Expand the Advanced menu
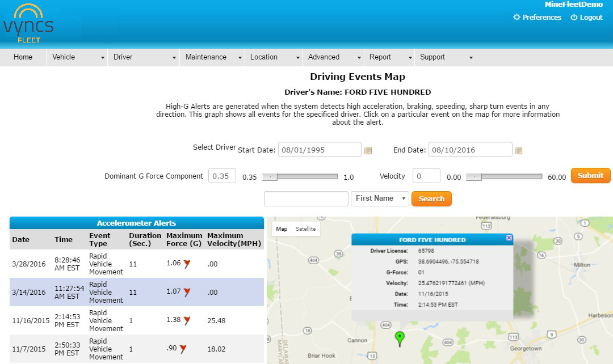 [333, 57]
